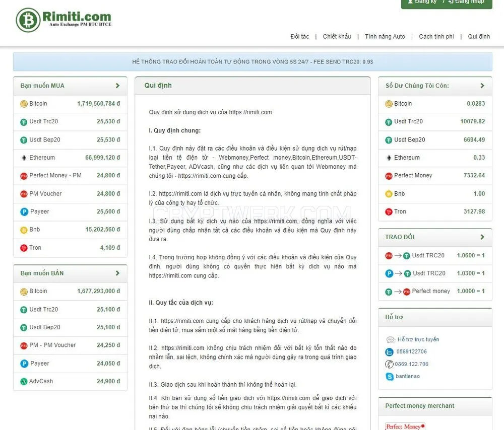Click the Bitcoin icon in Số Dư panel
This screenshot has width=504, height=430.
(389, 104)
